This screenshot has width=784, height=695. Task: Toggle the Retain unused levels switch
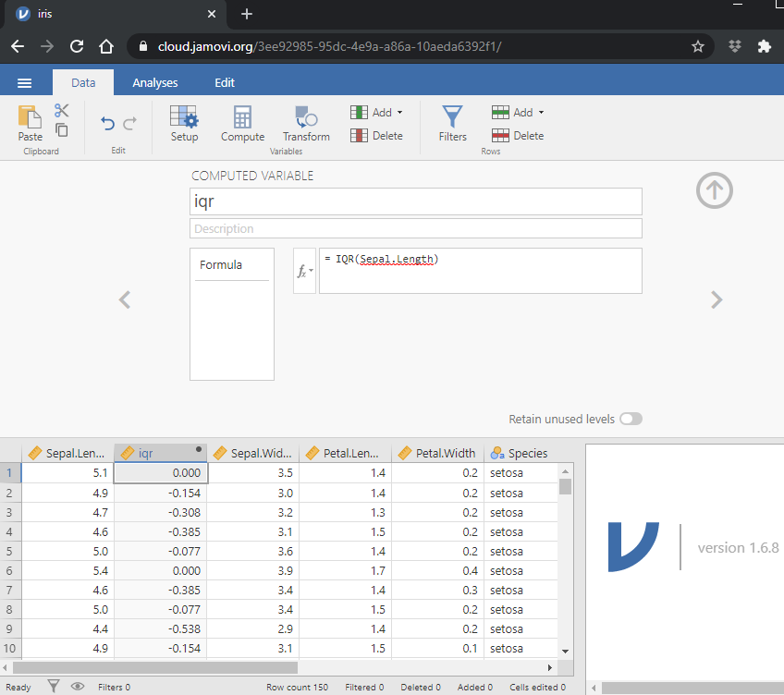(631, 419)
